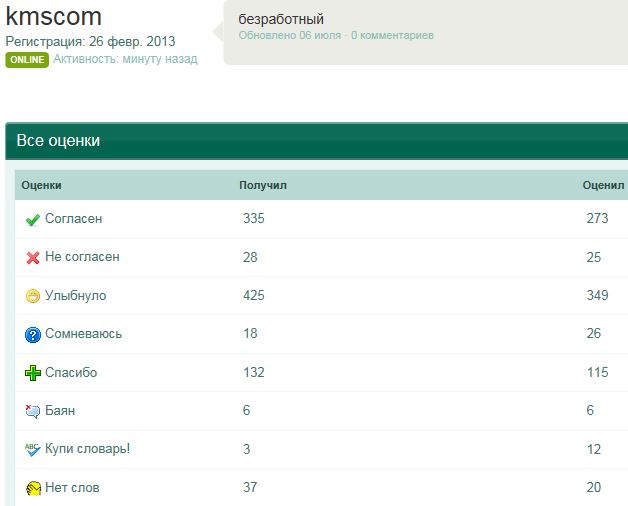The height and width of the screenshot is (506, 628).
Task: Click received value 335 for Согласен
Action: (x=254, y=218)
